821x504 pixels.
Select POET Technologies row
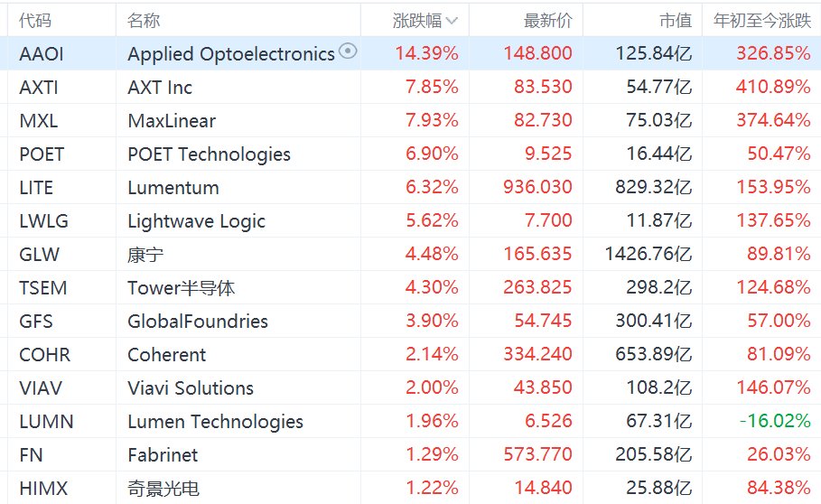click(410, 154)
